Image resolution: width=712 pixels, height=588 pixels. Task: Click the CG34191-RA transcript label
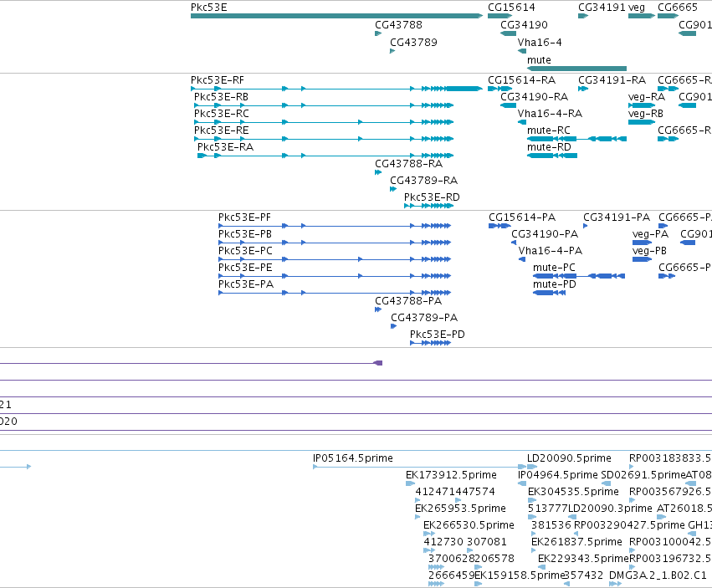[x=612, y=80]
